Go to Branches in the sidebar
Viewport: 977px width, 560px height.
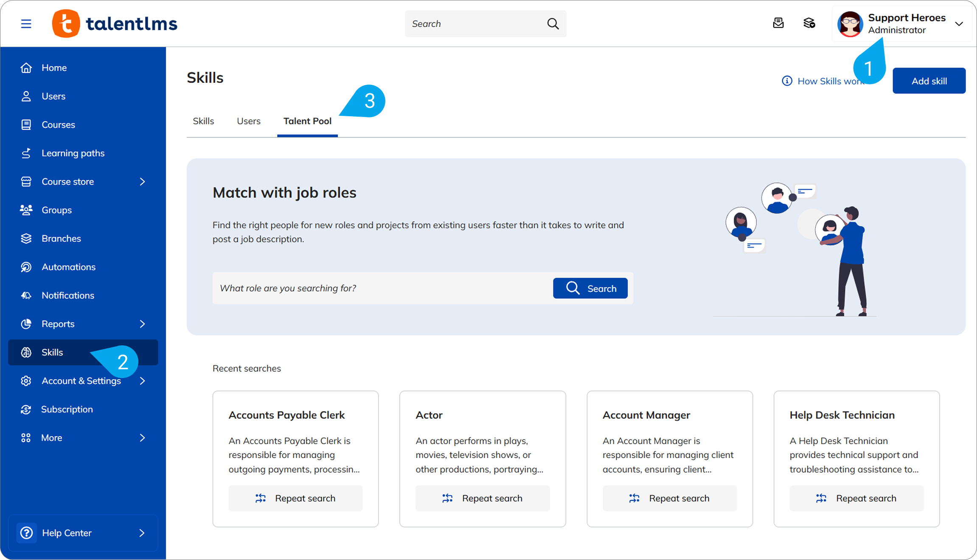coord(61,238)
